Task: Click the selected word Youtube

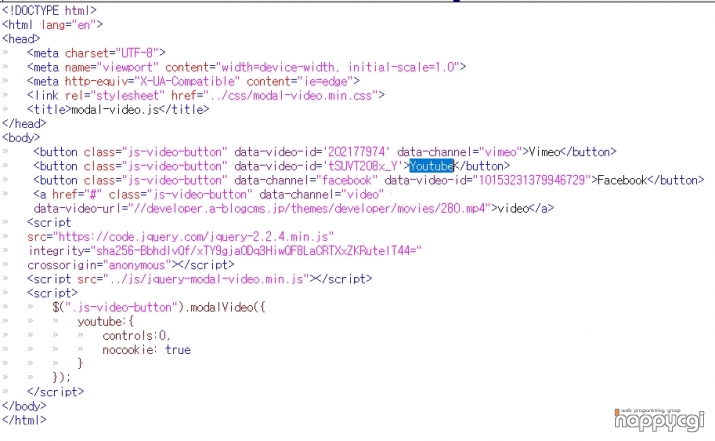Action: 431,166
